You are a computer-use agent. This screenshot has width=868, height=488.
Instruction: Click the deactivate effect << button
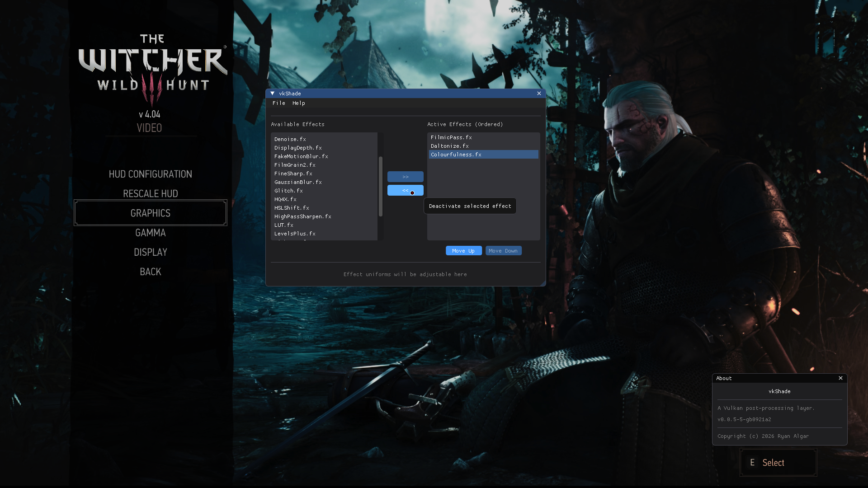405,190
